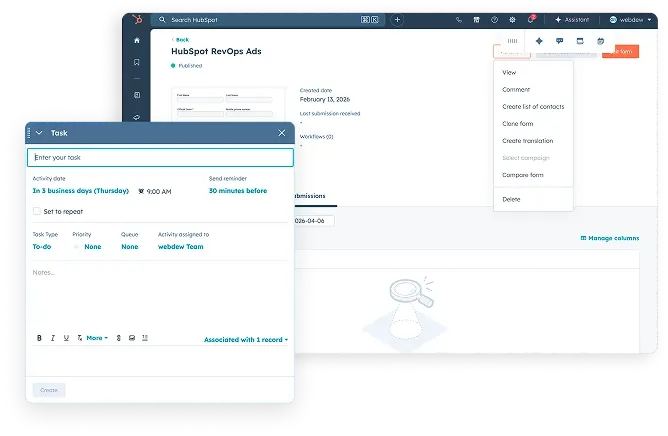Click the Create task button

[49, 390]
